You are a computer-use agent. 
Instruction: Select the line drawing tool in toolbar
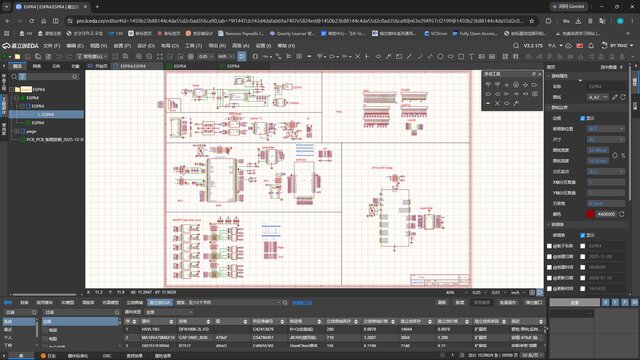point(409,56)
